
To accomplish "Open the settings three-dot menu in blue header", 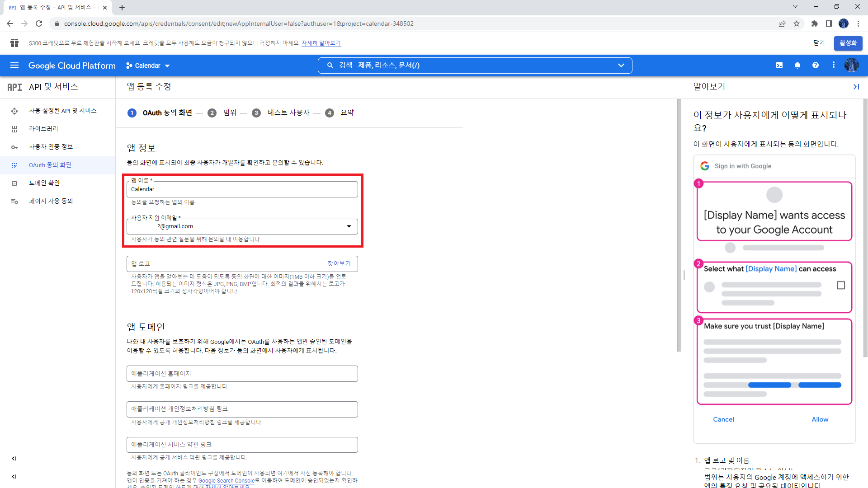I will (x=834, y=65).
